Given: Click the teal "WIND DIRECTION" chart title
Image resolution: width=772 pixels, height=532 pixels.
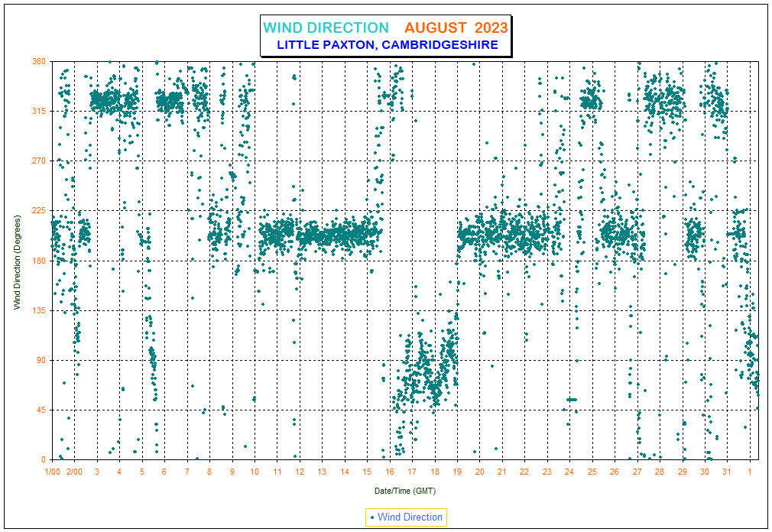Looking at the screenshot, I should click(326, 28).
